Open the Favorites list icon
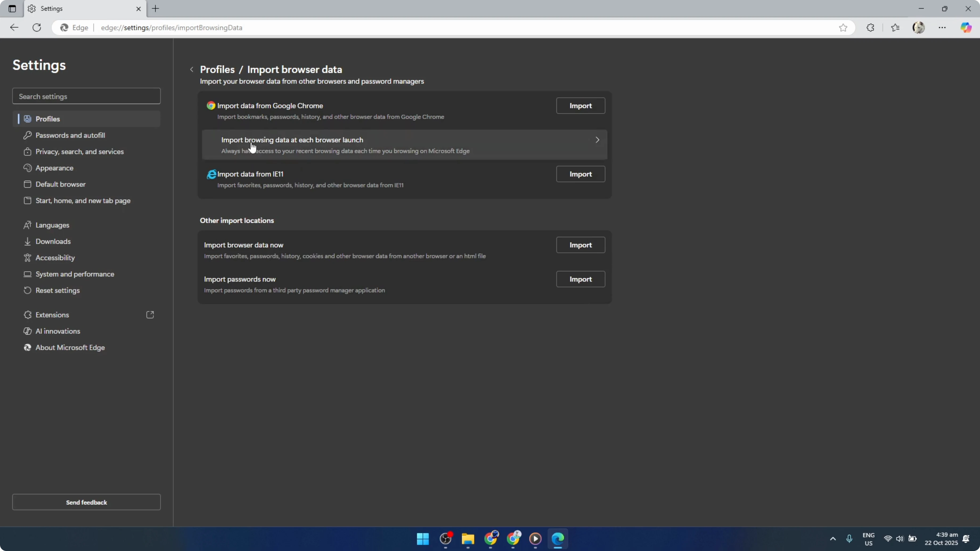This screenshot has height=551, width=980. (x=895, y=27)
